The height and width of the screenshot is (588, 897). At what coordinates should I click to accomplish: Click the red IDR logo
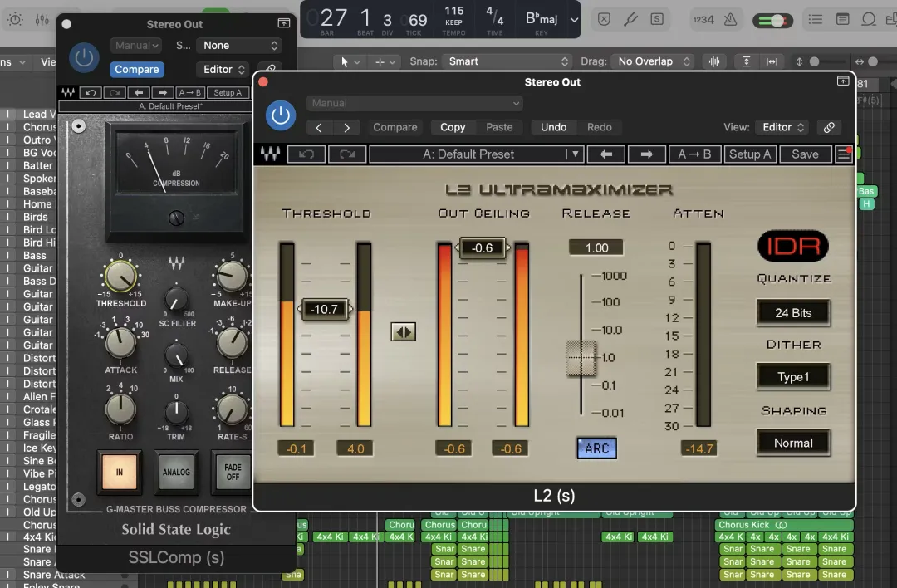[x=793, y=246]
